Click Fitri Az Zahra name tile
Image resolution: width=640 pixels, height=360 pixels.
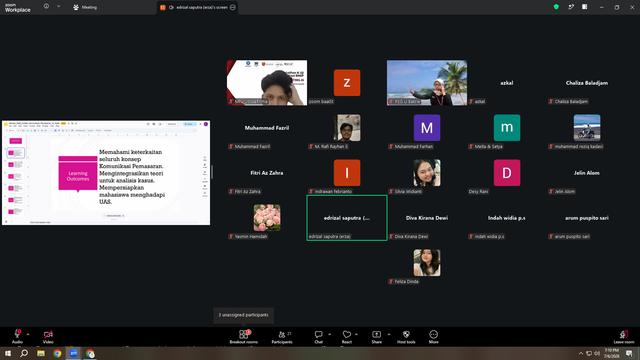(267, 173)
